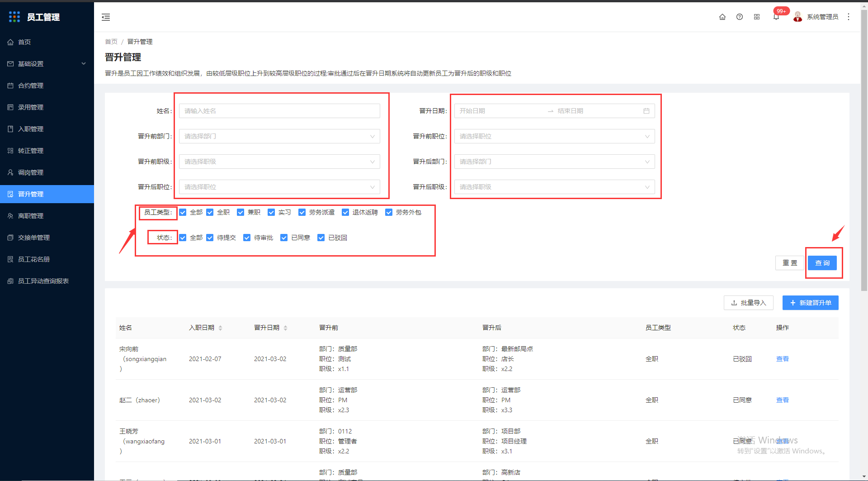
Task: Click the 新建晋升单 button
Action: pos(811,303)
